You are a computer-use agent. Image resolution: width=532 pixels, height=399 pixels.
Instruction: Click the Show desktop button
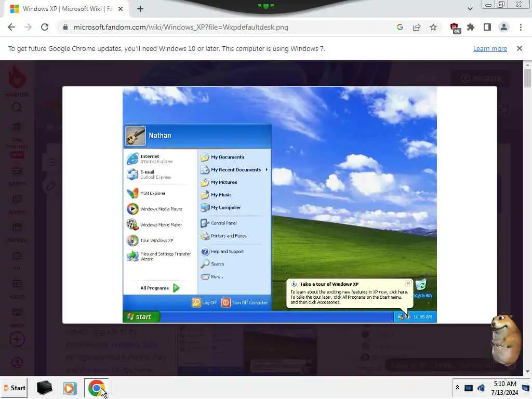(526, 388)
